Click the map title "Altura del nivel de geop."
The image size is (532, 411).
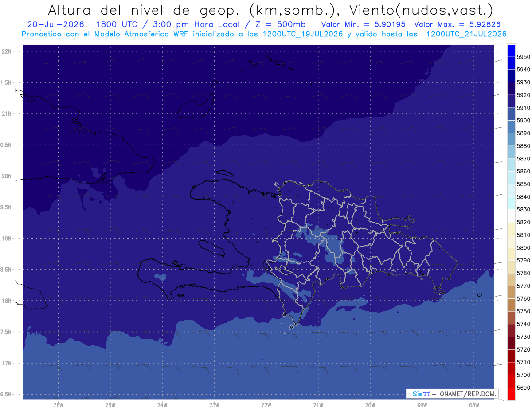[x=145, y=10]
